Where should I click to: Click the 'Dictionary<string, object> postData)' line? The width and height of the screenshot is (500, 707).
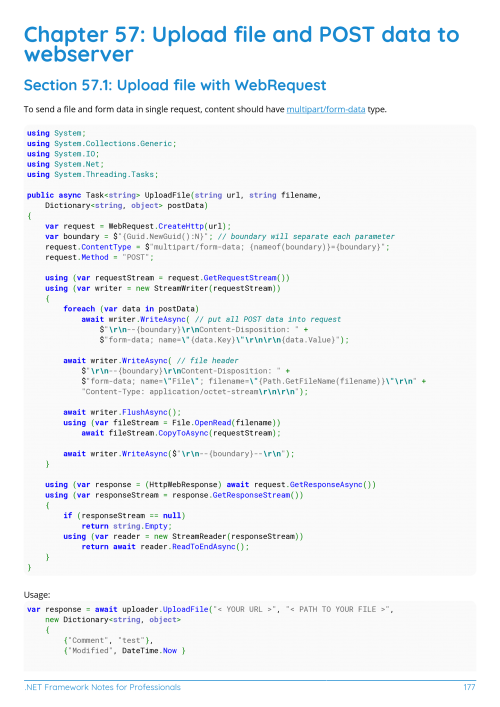click(126, 206)
